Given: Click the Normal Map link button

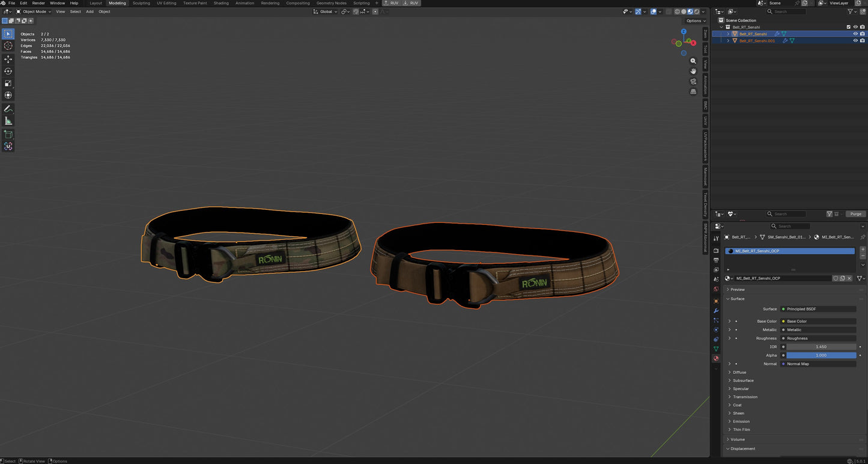Looking at the screenshot, I should point(818,364).
